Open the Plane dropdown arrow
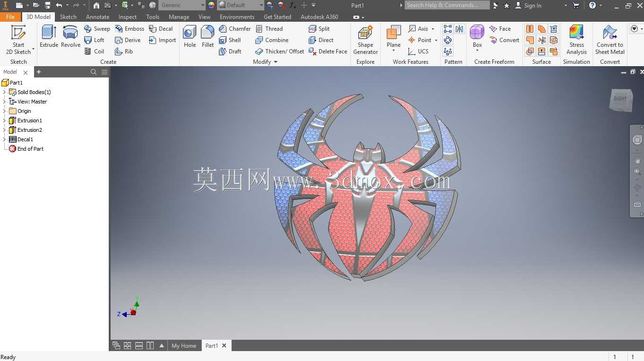 (x=393, y=51)
